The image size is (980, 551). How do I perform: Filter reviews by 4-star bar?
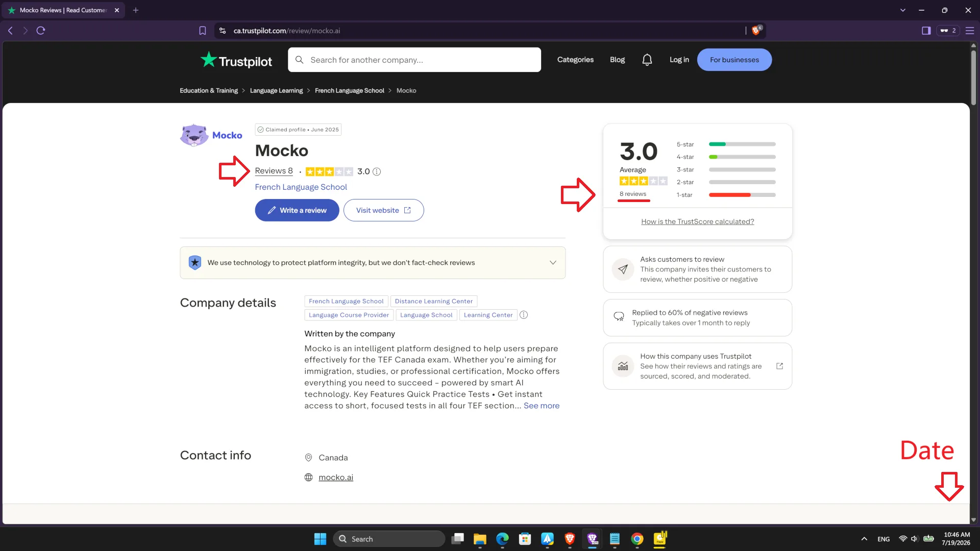click(742, 157)
